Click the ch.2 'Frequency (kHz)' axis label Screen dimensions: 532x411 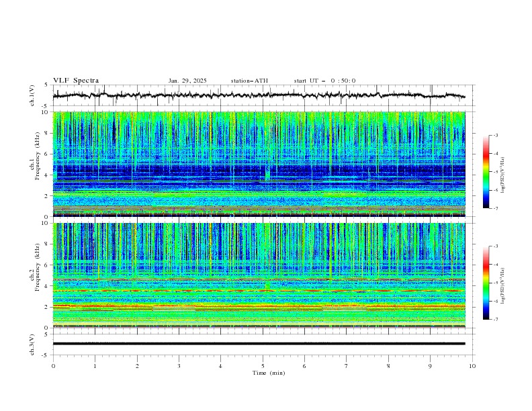[x=38, y=267]
